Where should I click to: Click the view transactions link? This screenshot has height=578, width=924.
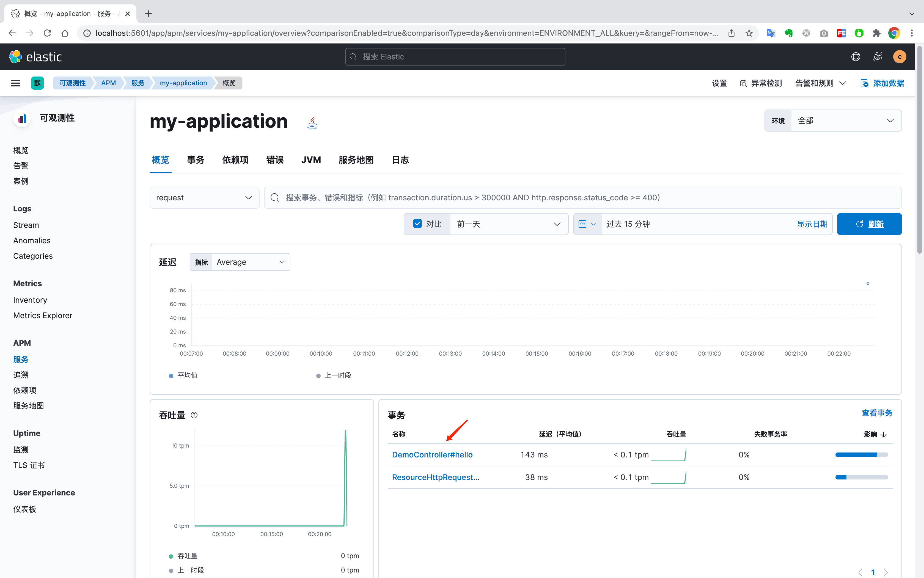[877, 413]
